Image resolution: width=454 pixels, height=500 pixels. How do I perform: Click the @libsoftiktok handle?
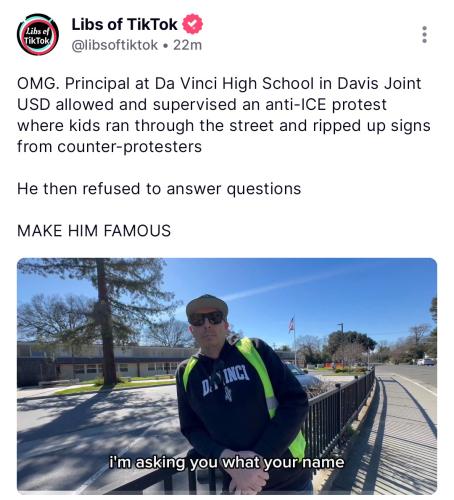coord(115,45)
